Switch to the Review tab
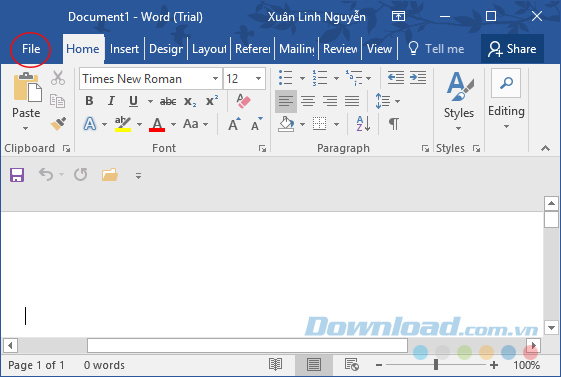Viewport: 561px width, 377px height. point(340,49)
